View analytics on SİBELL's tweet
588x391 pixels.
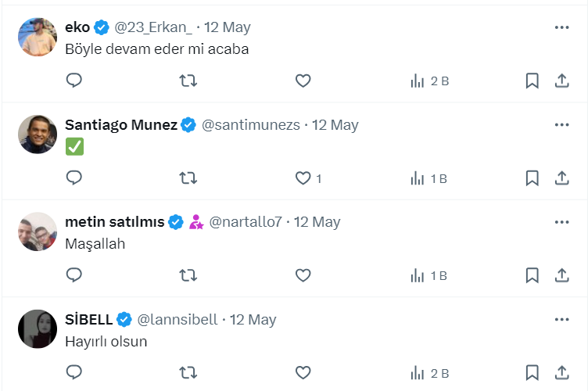coord(428,372)
